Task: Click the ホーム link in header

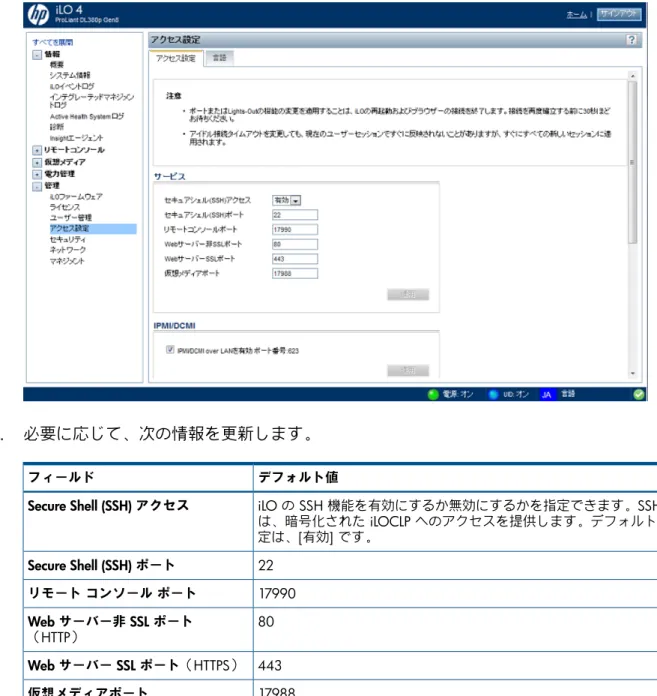Action: pos(577,15)
